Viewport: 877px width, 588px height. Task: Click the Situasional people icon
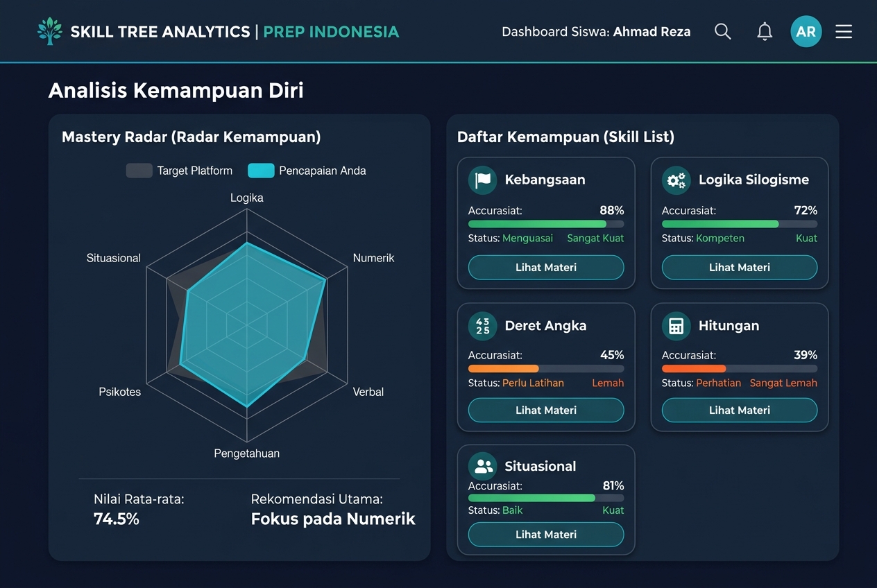tap(482, 467)
